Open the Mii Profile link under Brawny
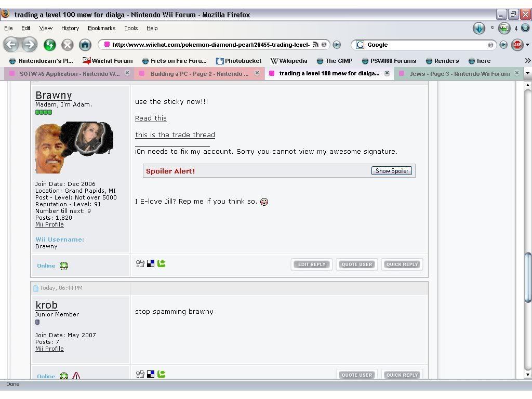 (49, 224)
